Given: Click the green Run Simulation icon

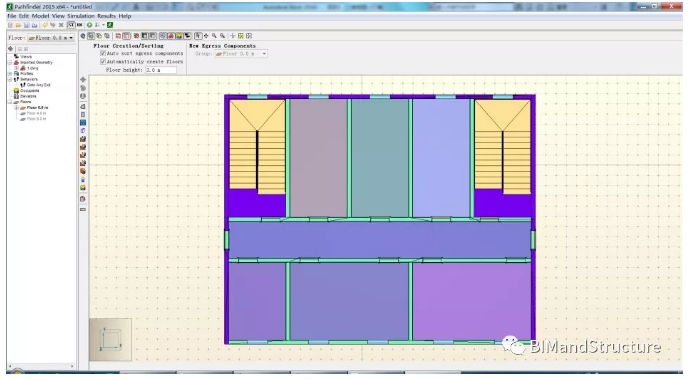Looking at the screenshot, I should (x=89, y=25).
